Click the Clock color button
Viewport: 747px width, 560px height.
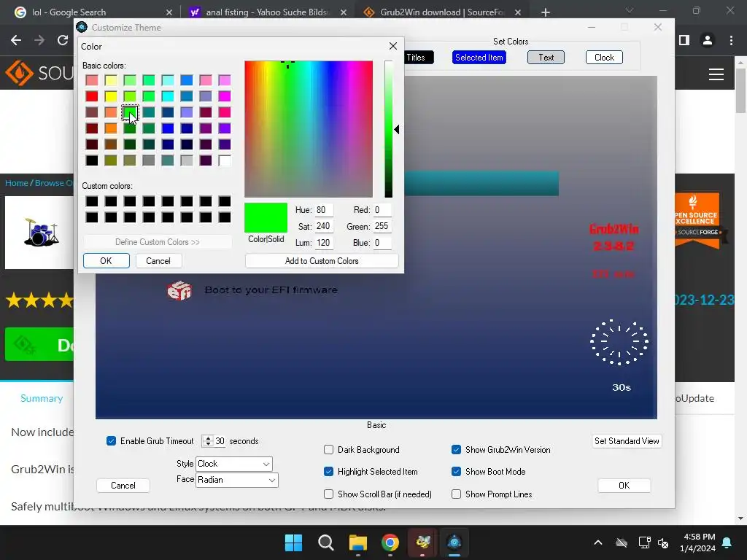[604, 58]
